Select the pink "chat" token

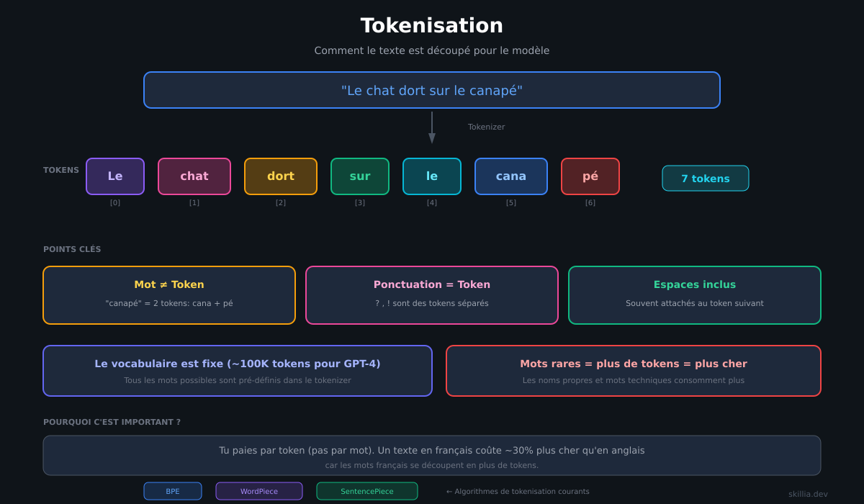click(194, 176)
